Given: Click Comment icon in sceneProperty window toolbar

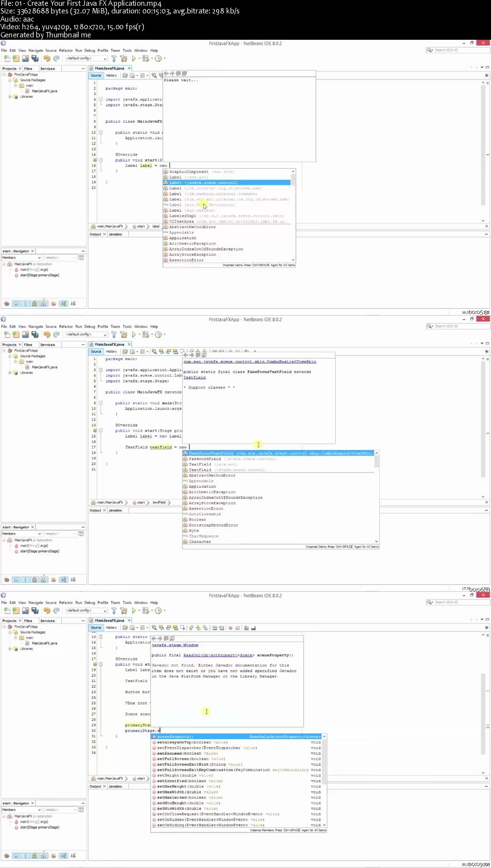Looking at the screenshot, I should [246, 628].
